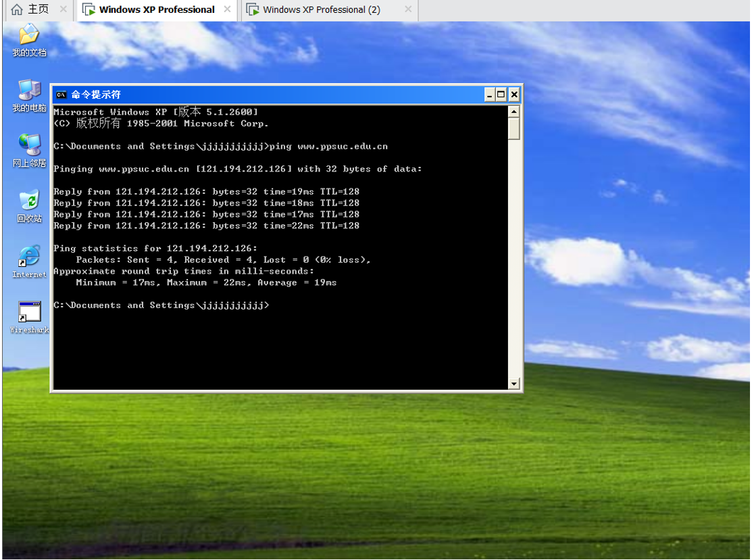Click the command prompt title bar icon
This screenshot has height=560, width=752.
click(61, 95)
